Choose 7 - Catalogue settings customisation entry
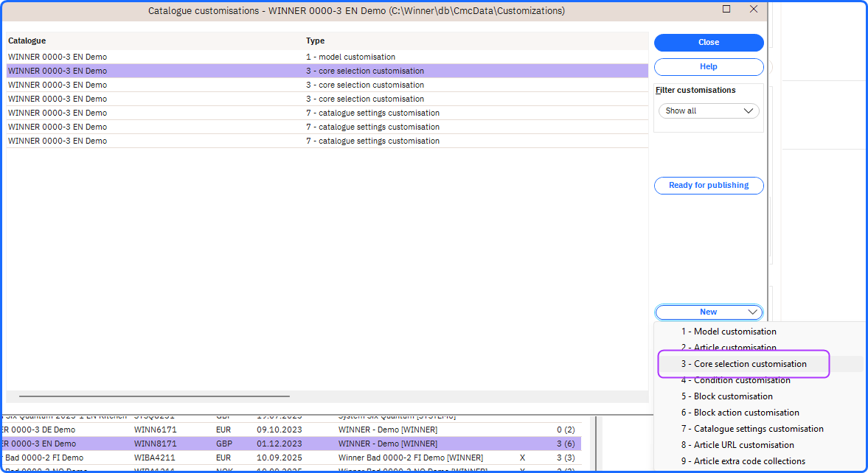This screenshot has height=473, width=868. [x=752, y=429]
